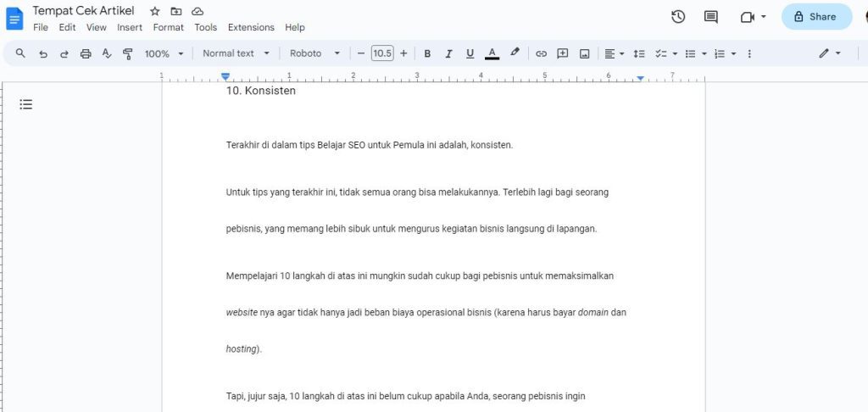The width and height of the screenshot is (868, 412).
Task: Open the Tools menu
Action: pos(205,27)
